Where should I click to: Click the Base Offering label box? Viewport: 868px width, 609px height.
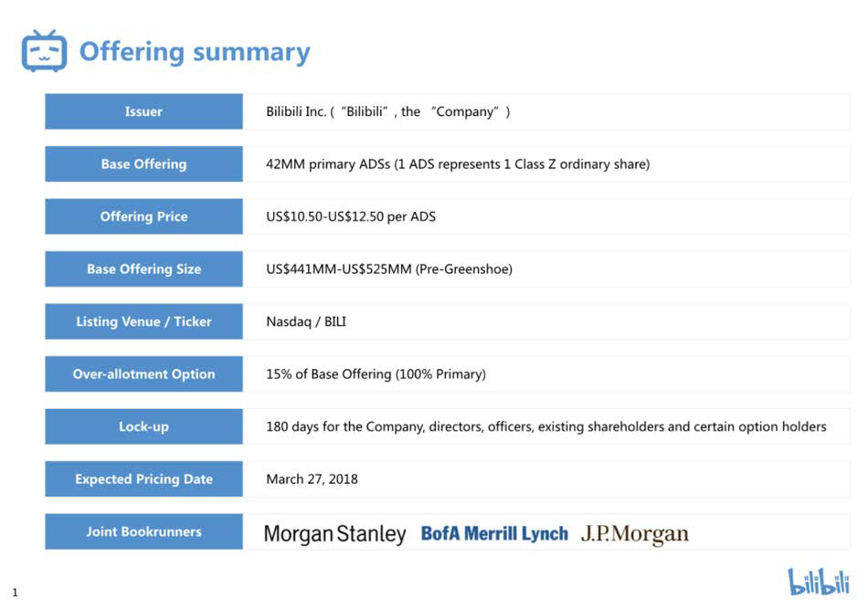pos(144,163)
